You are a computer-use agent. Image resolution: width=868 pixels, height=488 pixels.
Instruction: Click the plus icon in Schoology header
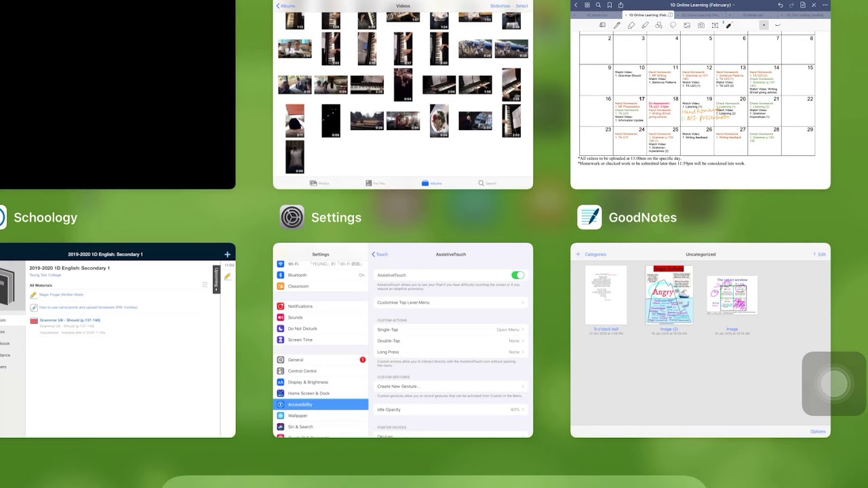coord(227,254)
